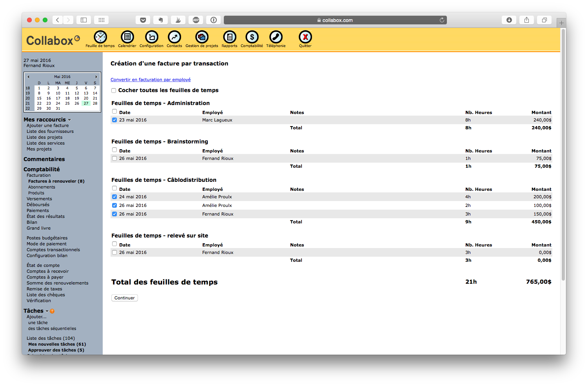Open Factures à renouveler (8)
This screenshot has width=588, height=386.
pyautogui.click(x=56, y=181)
